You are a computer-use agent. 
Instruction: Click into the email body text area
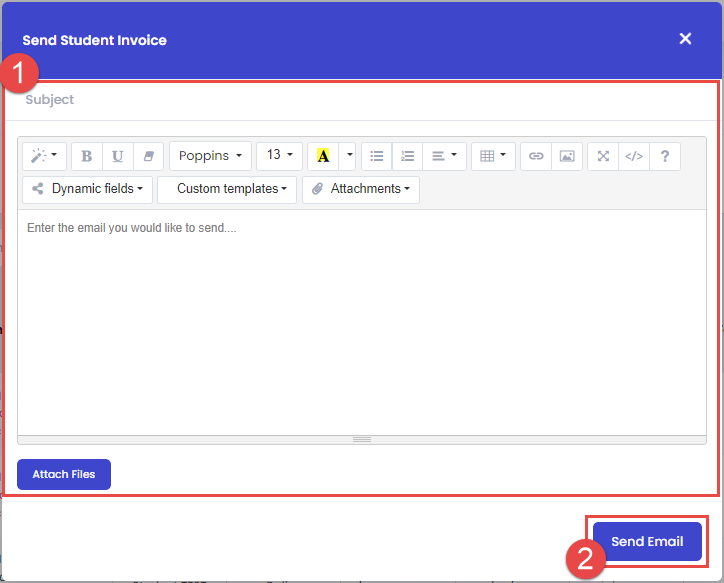coord(362,322)
